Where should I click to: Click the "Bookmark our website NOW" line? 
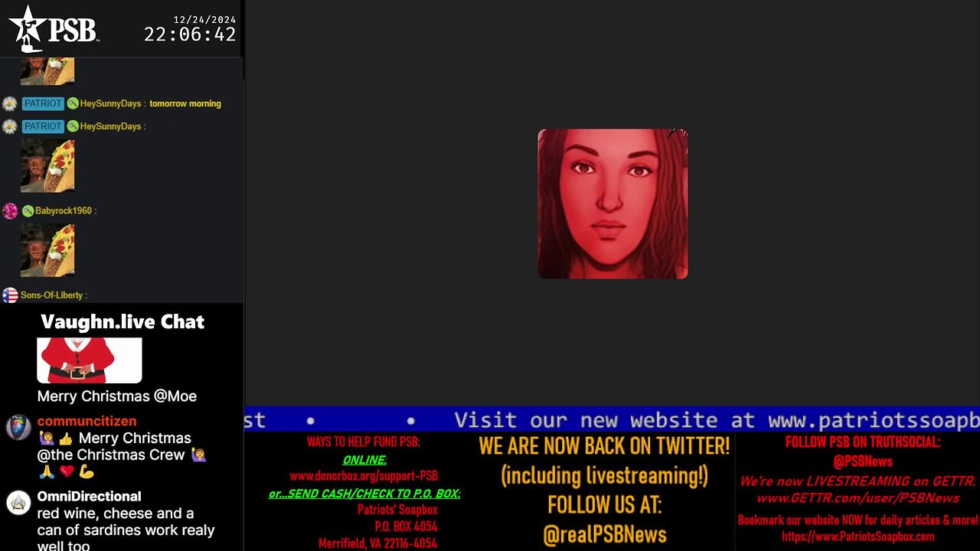pyautogui.click(x=857, y=520)
